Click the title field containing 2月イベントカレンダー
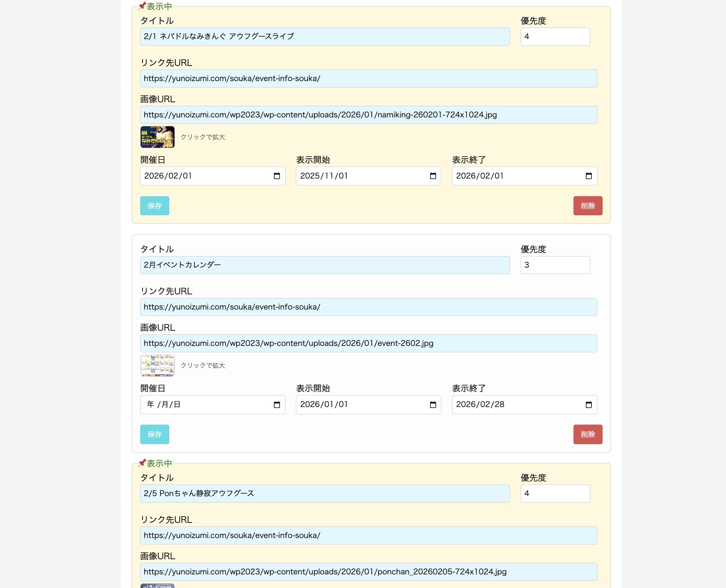Viewport: 726px width, 588px height. point(325,265)
